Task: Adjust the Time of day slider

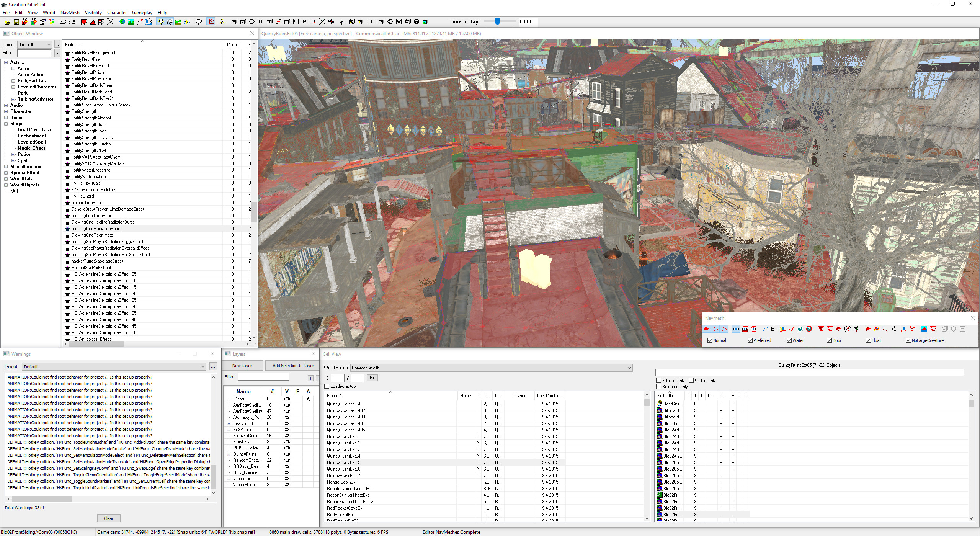Action: 498,22
